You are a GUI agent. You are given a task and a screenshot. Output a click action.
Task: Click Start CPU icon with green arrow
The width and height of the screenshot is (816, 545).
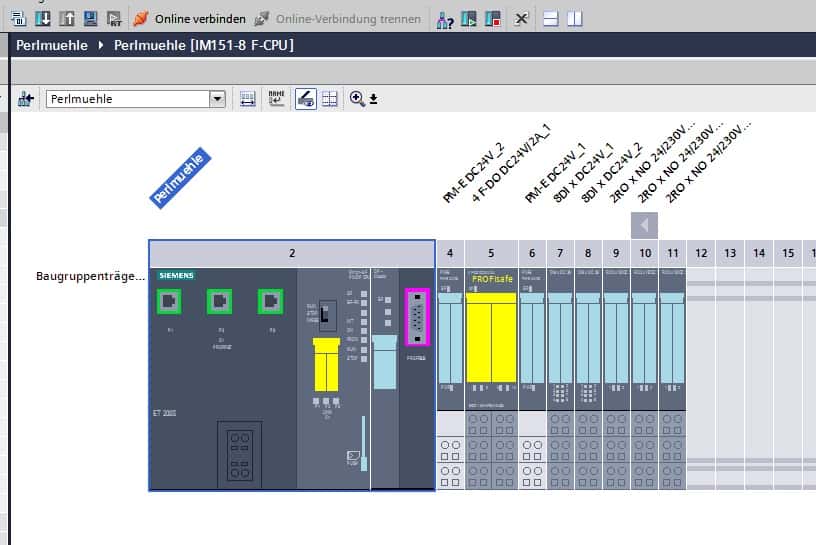tap(469, 19)
